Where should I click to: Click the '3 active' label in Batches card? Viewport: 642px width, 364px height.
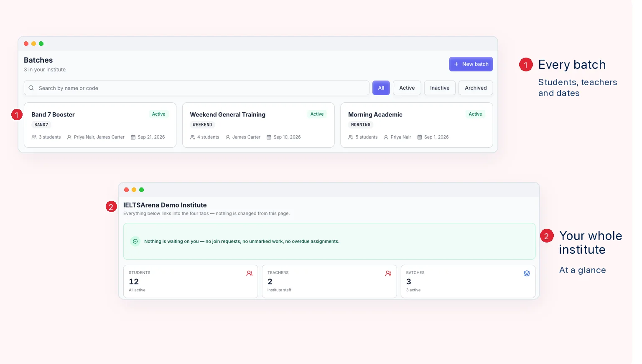413,290
